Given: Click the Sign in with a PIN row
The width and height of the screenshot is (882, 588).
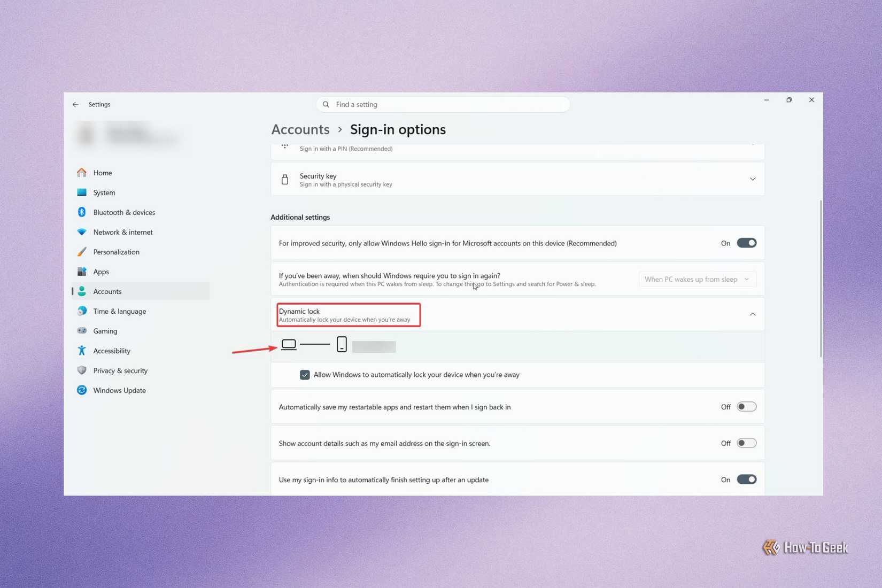Looking at the screenshot, I should tap(517, 151).
